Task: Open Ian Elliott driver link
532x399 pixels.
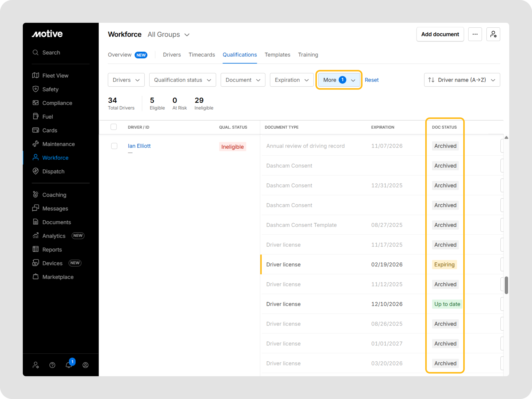Action: click(x=139, y=146)
